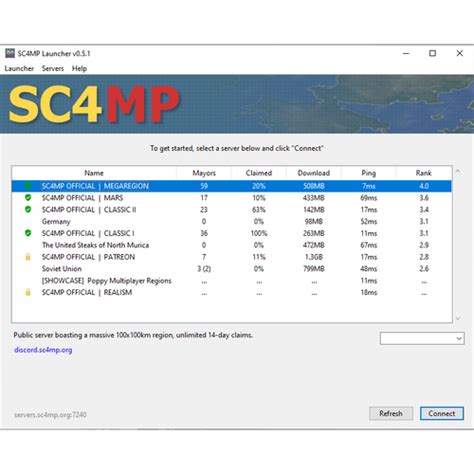Click green shield icon of CLASSIC II row
This screenshot has width=474, height=474.
[x=28, y=210]
